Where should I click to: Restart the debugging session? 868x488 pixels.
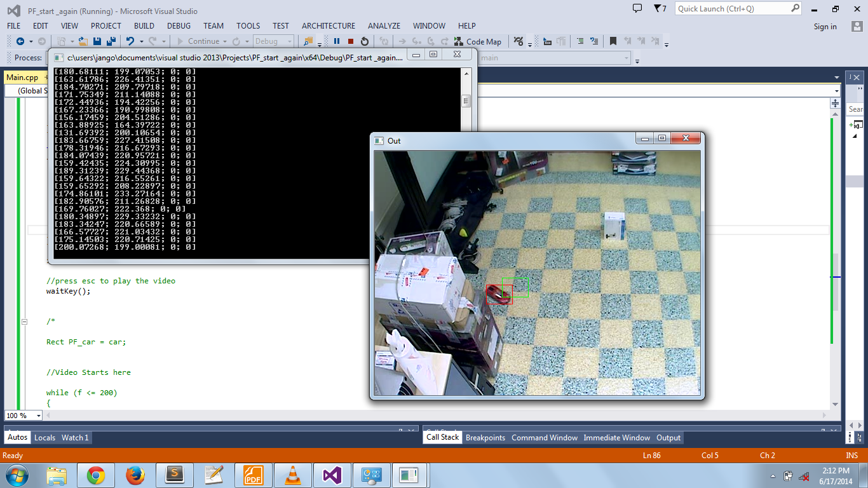tap(365, 41)
